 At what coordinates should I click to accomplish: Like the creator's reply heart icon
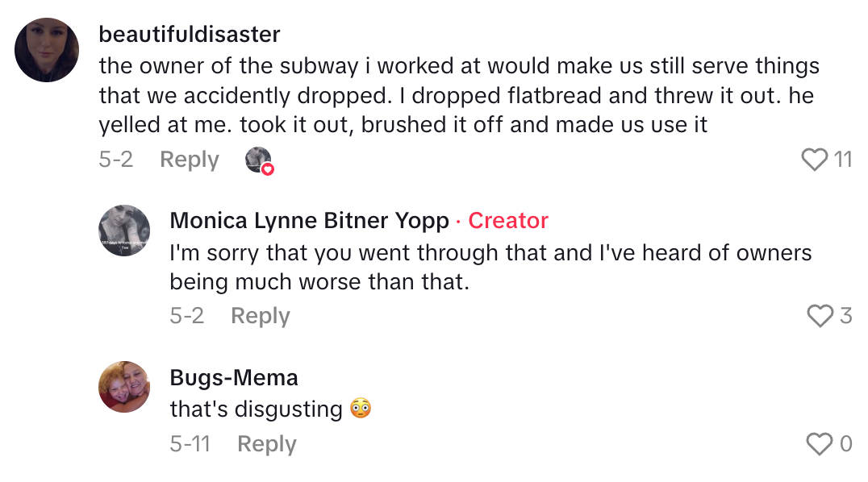tap(821, 315)
